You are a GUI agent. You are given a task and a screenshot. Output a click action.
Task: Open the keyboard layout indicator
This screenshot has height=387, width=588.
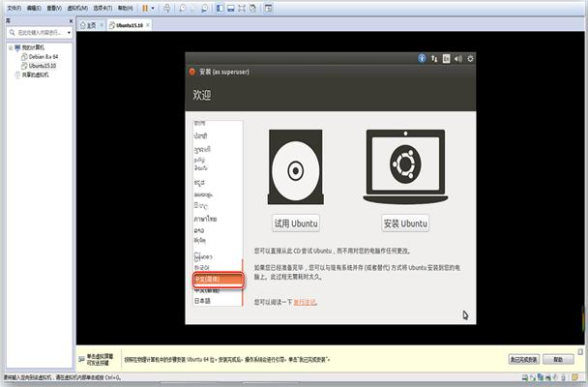click(446, 58)
